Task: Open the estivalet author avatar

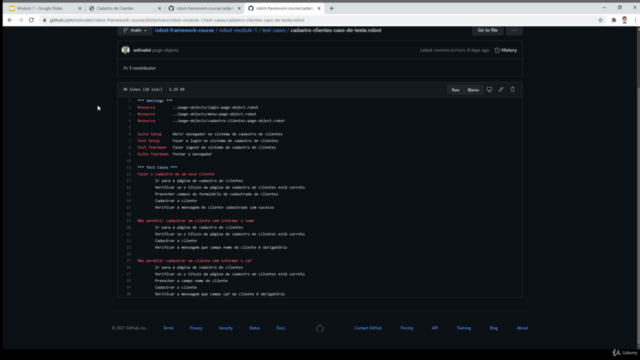Action: [x=125, y=50]
